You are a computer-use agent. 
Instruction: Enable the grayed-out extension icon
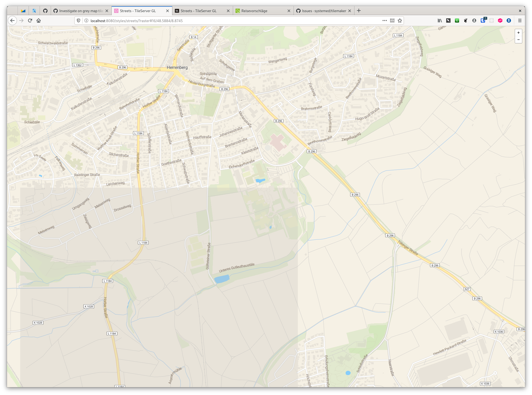[x=492, y=20]
